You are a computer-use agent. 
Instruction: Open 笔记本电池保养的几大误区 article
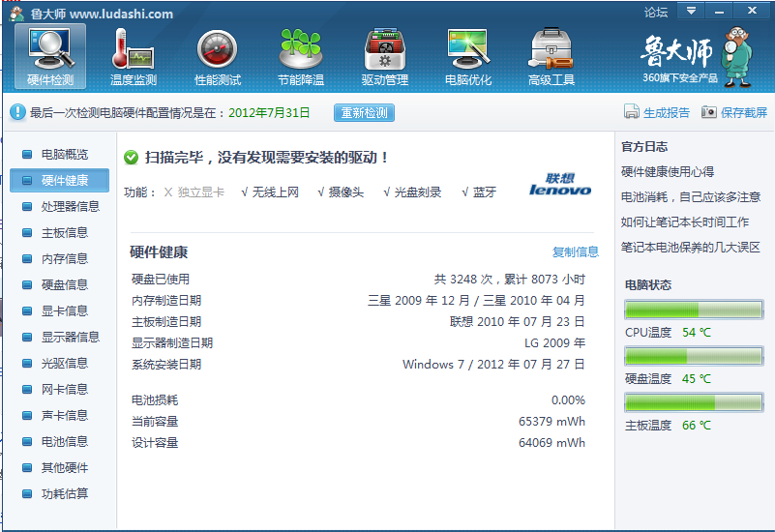coord(690,247)
